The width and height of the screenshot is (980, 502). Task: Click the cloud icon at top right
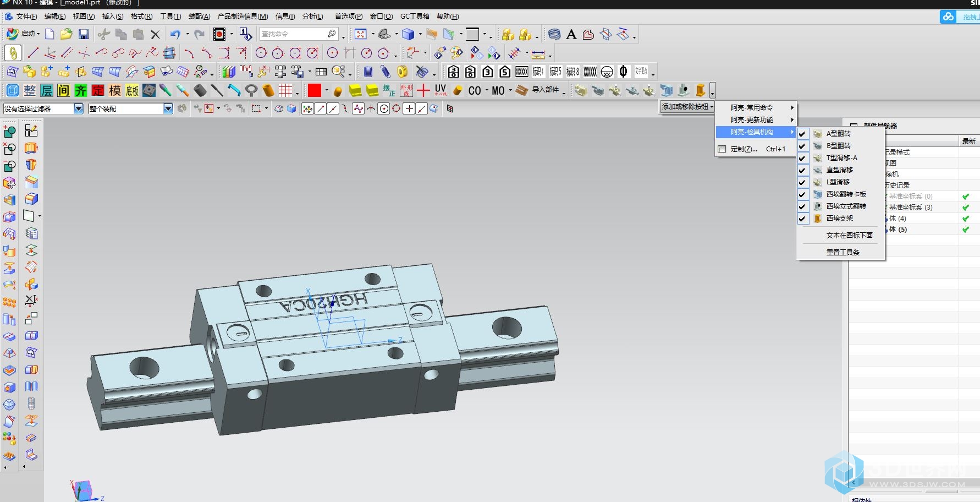[x=948, y=17]
